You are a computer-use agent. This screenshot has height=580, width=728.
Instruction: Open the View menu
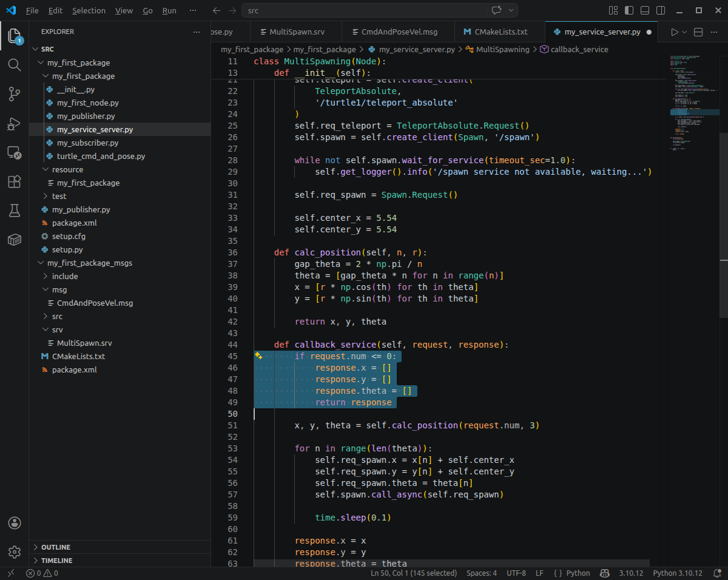point(124,11)
